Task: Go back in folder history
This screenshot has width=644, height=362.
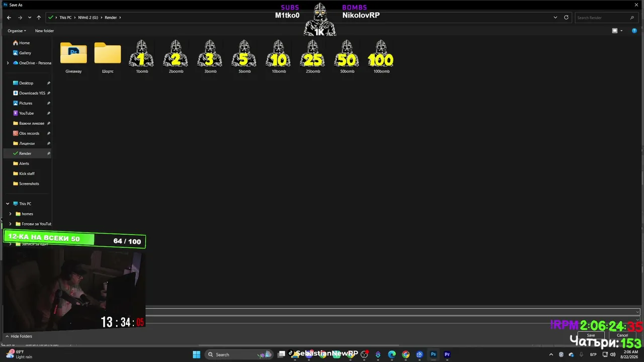Action: pyautogui.click(x=9, y=18)
